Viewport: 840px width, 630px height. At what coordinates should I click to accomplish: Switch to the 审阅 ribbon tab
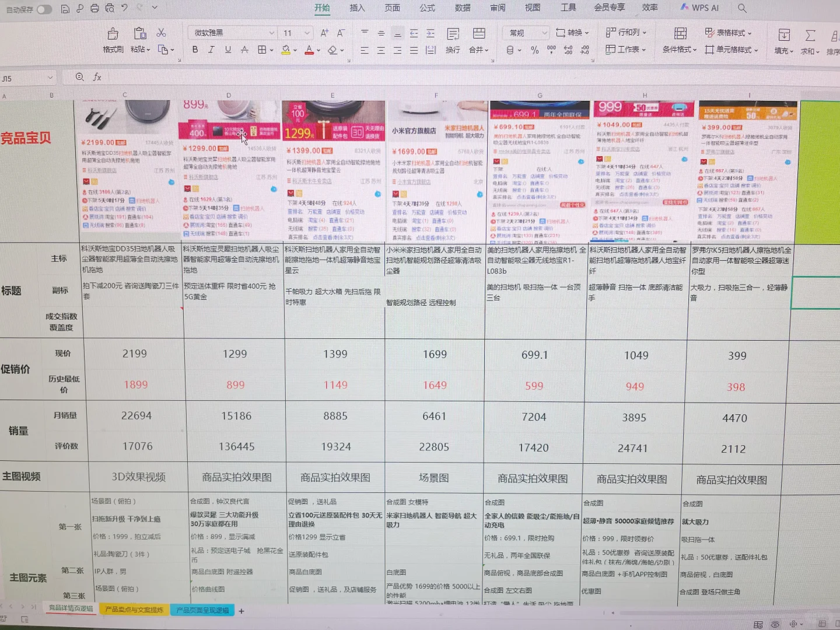coord(498,8)
